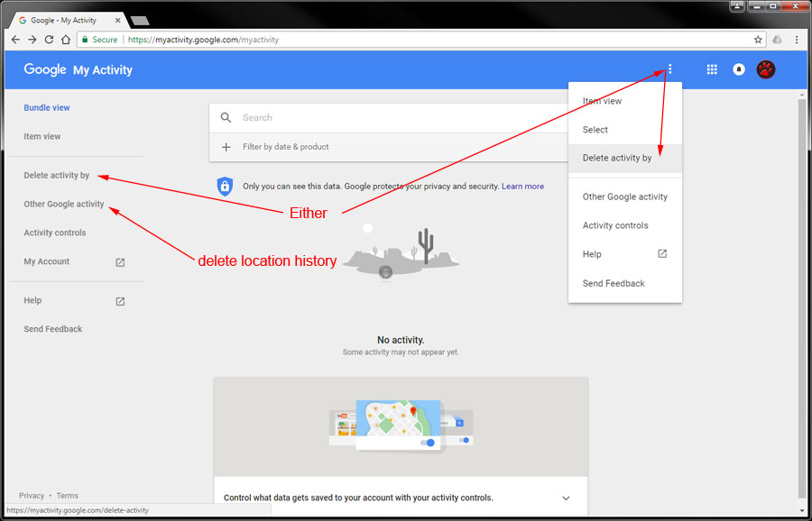Open Google notifications bell
The image size is (812, 521).
click(739, 69)
